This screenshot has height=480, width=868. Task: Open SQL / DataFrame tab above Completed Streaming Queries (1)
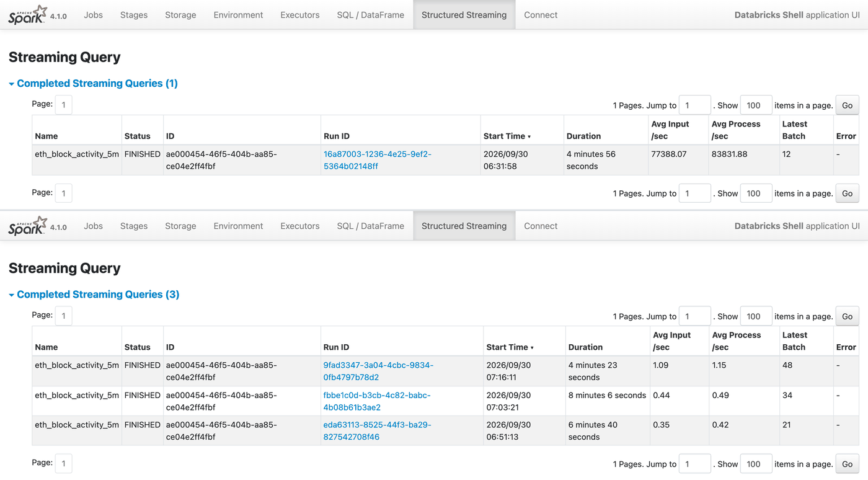pyautogui.click(x=371, y=15)
